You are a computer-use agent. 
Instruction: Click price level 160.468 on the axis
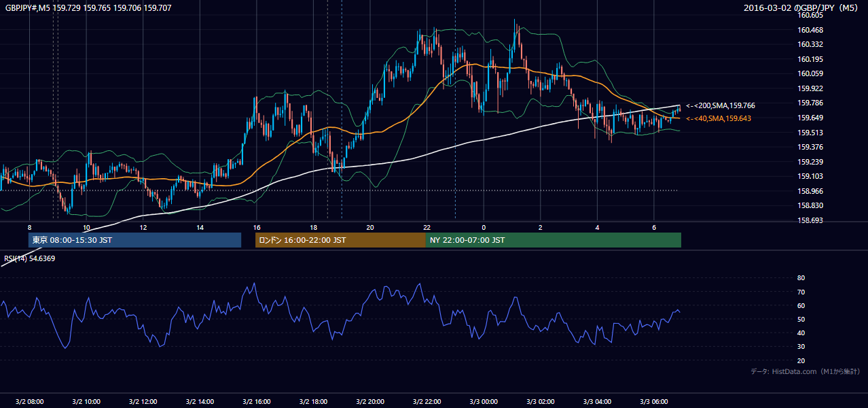point(810,30)
